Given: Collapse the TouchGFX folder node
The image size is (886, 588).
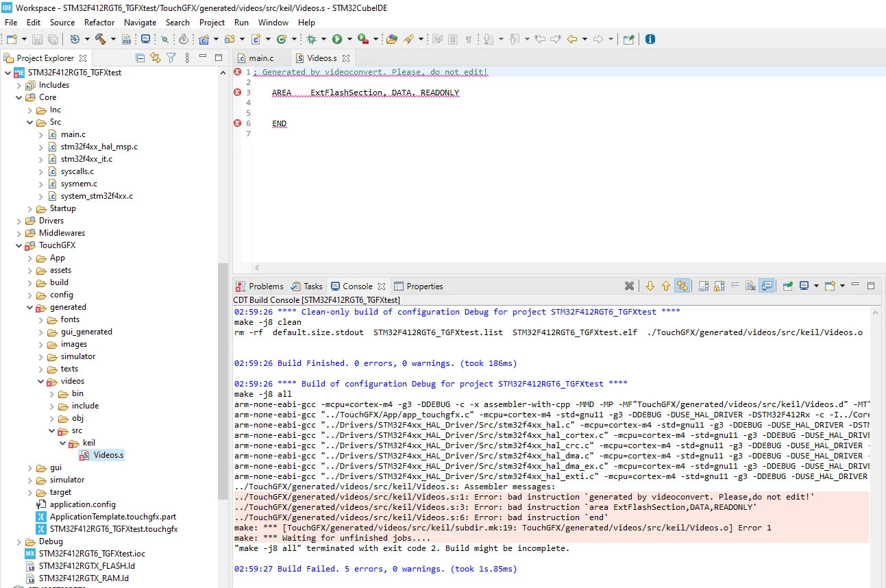Looking at the screenshot, I should tap(19, 245).
